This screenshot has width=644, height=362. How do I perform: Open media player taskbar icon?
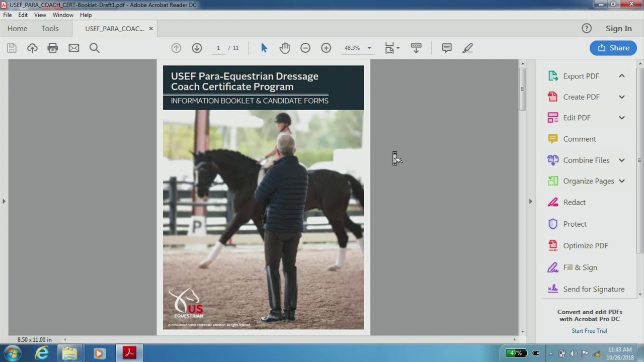(99, 353)
